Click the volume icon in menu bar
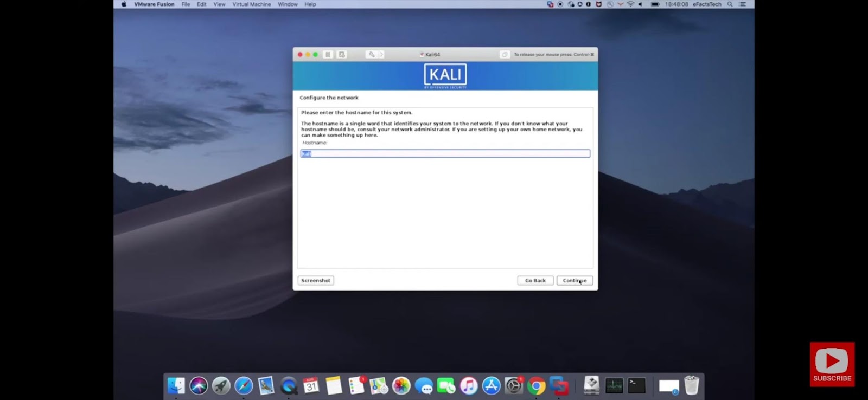 coord(641,4)
